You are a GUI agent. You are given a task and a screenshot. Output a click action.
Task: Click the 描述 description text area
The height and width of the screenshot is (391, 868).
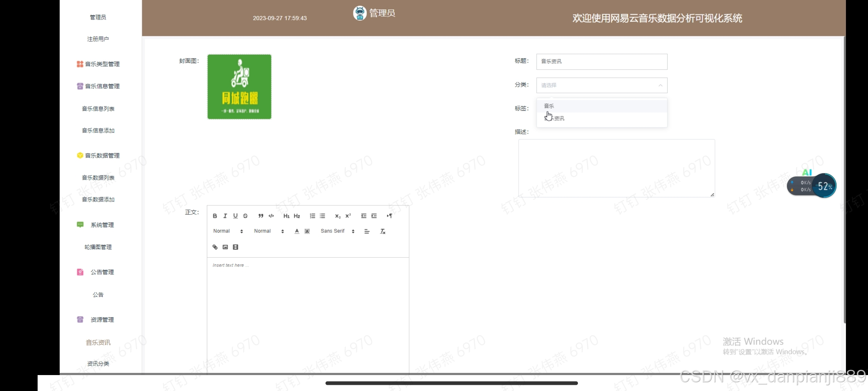click(x=616, y=168)
